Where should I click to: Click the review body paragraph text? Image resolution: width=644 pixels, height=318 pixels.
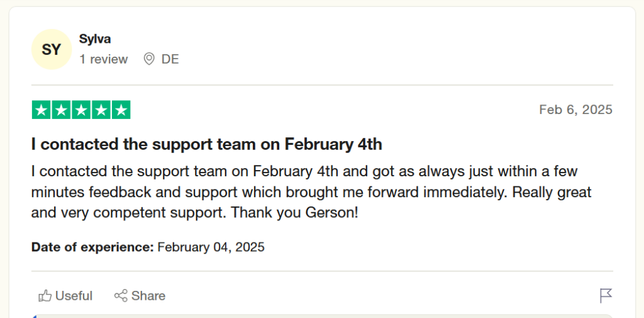point(311,191)
